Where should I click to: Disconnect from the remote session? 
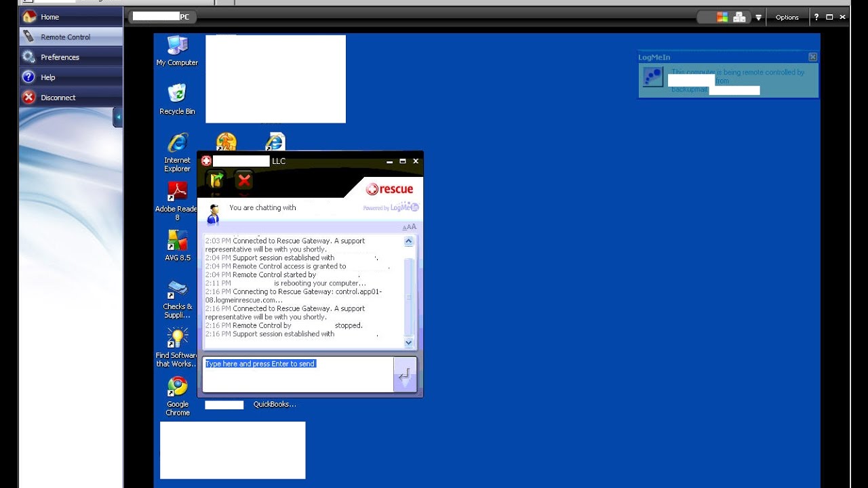point(71,98)
